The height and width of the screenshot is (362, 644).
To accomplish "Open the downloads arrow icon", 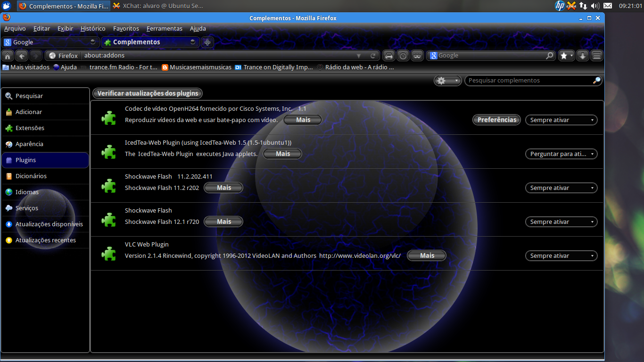I will click(583, 56).
